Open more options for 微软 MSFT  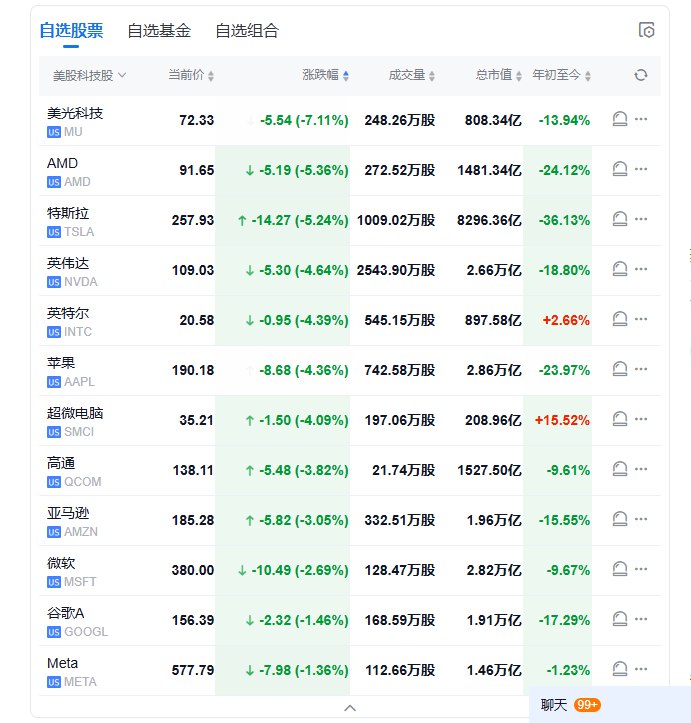click(641, 569)
